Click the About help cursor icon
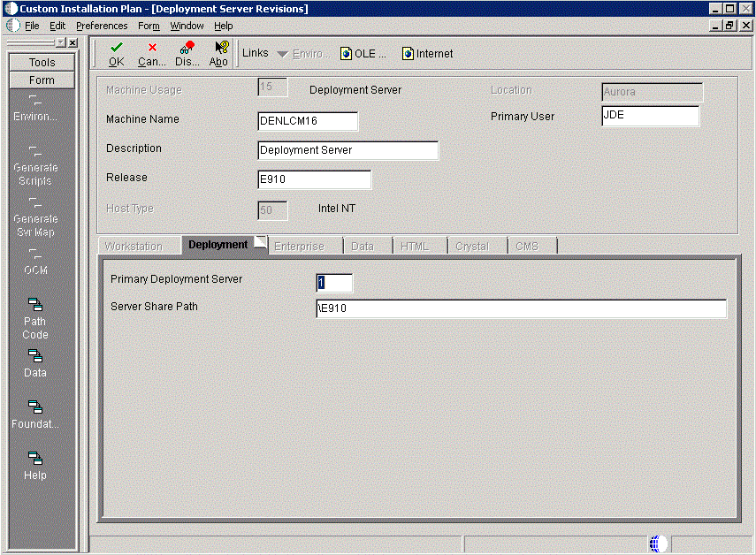Screen dimensions: 756x555 221,47
